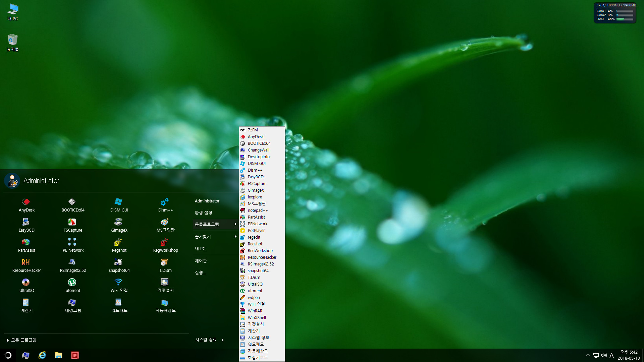Screen dimensions: 644x362
Task: Open MS그림판 tile in start grid
Action: click(165, 225)
